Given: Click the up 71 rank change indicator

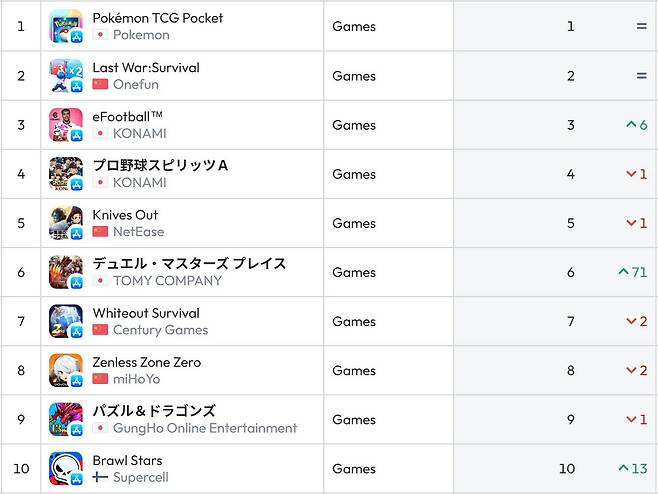Looking at the screenshot, I should [x=633, y=272].
